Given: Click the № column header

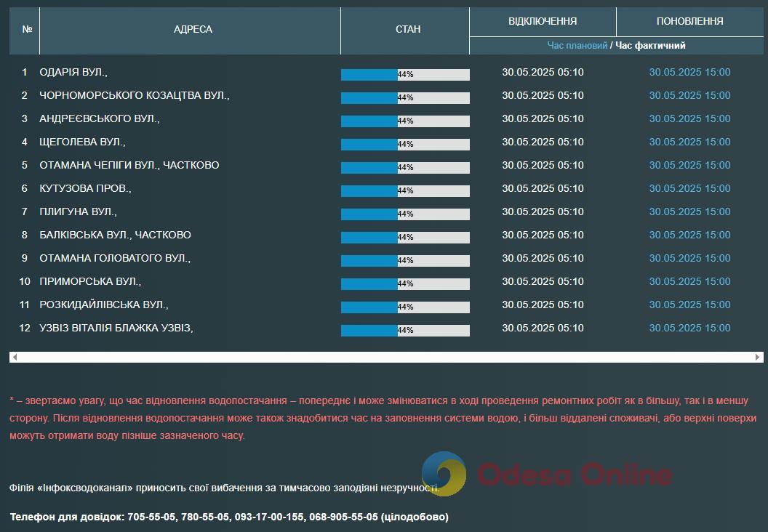Looking at the screenshot, I should [x=28, y=30].
